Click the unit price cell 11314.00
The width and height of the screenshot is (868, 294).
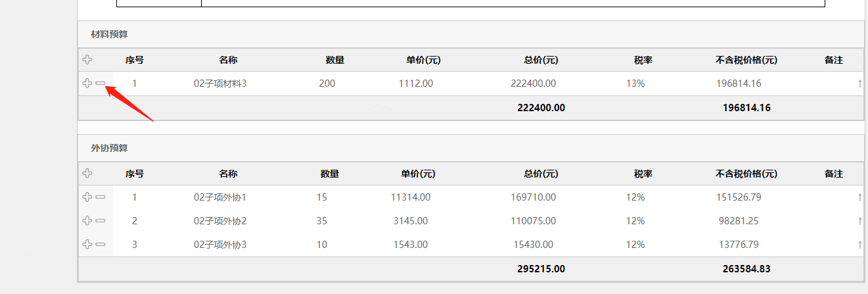click(x=411, y=197)
